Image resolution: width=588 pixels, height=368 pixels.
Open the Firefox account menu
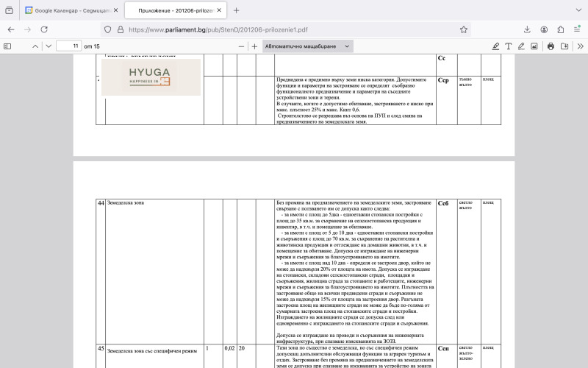click(x=544, y=29)
